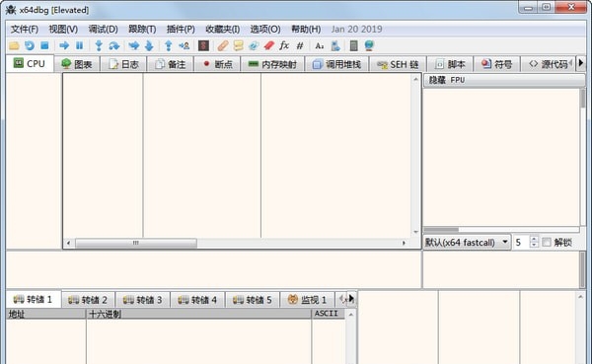
Task: Click the stop debugging square icon
Action: [44, 46]
